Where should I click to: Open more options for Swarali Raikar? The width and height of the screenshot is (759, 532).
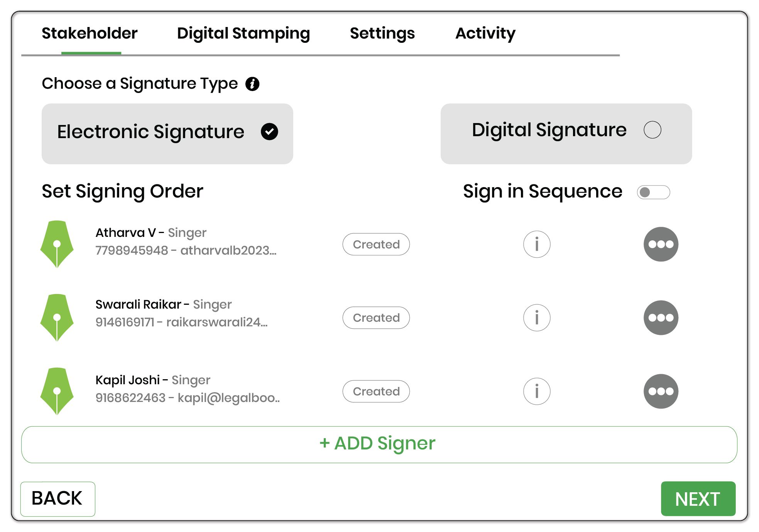click(661, 318)
